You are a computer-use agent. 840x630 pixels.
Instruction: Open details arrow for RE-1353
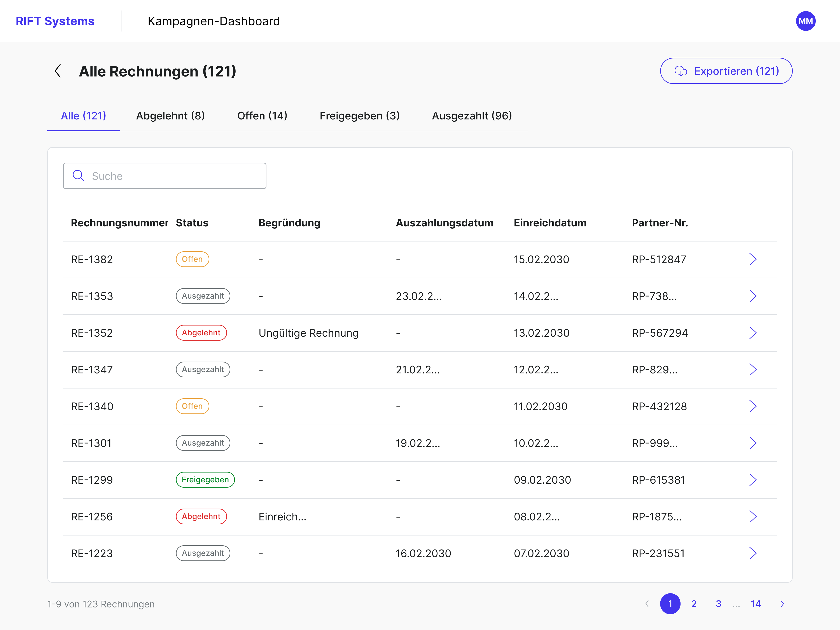point(753,296)
